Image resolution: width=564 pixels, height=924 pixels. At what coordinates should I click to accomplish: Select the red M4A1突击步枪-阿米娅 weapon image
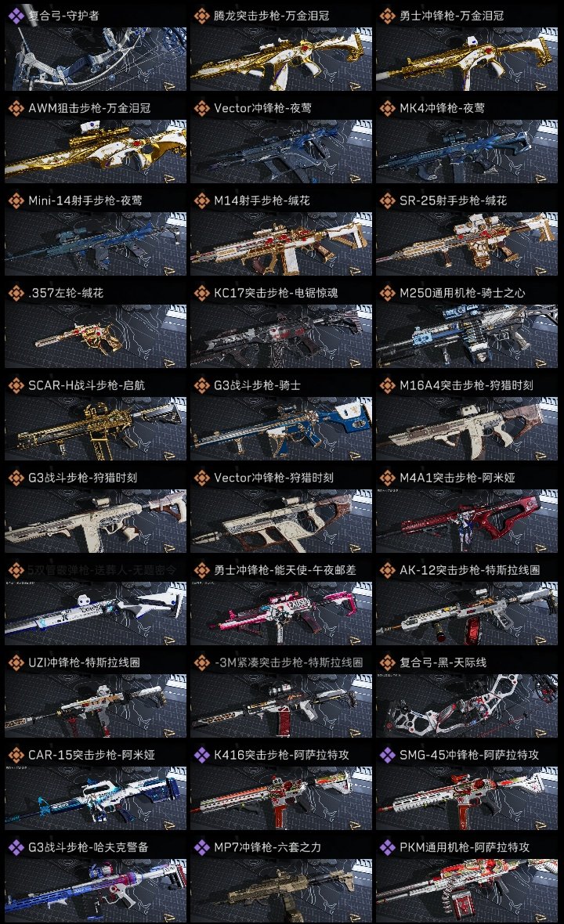click(467, 521)
